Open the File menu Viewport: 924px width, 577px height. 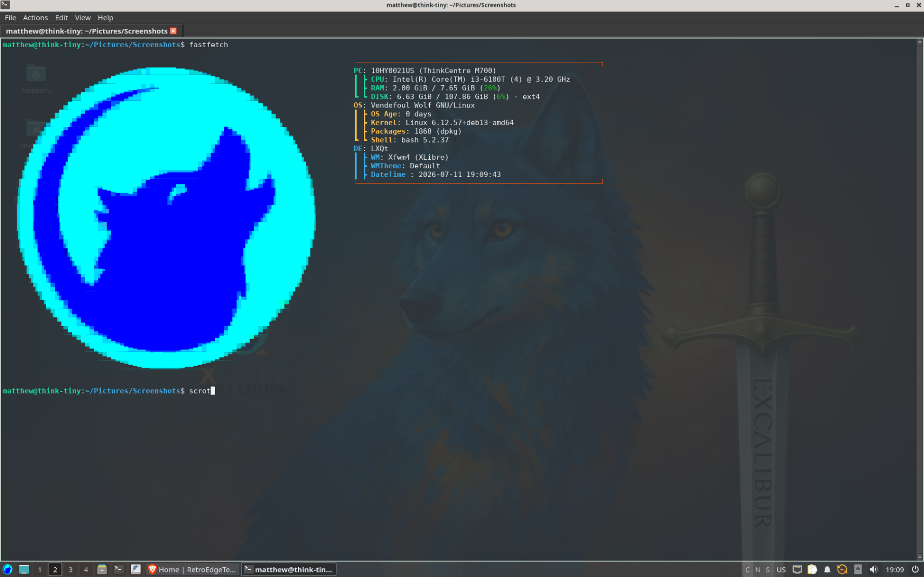pos(11,18)
